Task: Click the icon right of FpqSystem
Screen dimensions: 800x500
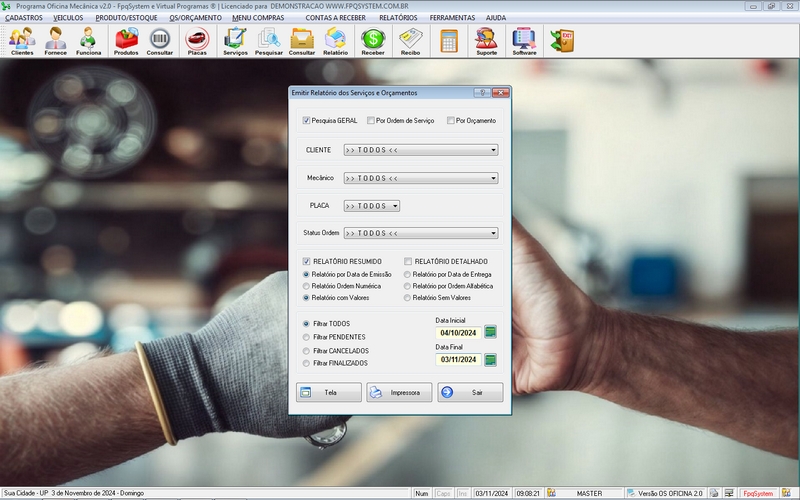Action: tap(786, 493)
